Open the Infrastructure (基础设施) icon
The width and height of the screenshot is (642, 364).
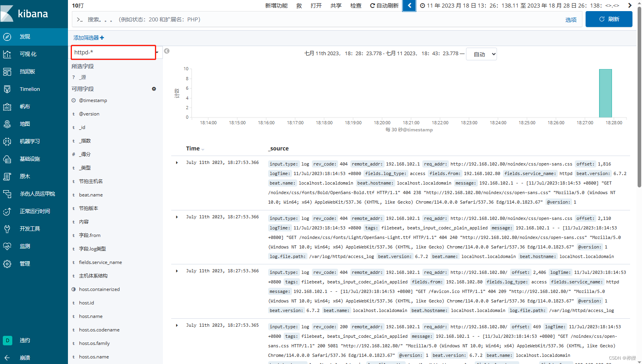(x=7, y=159)
